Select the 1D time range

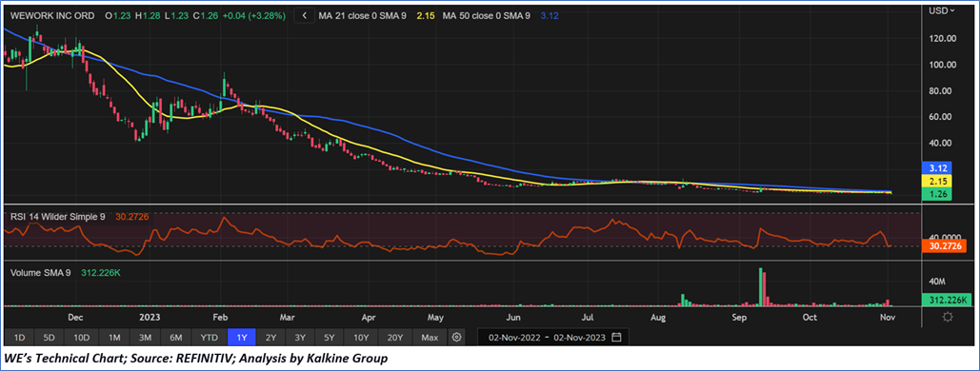point(20,338)
